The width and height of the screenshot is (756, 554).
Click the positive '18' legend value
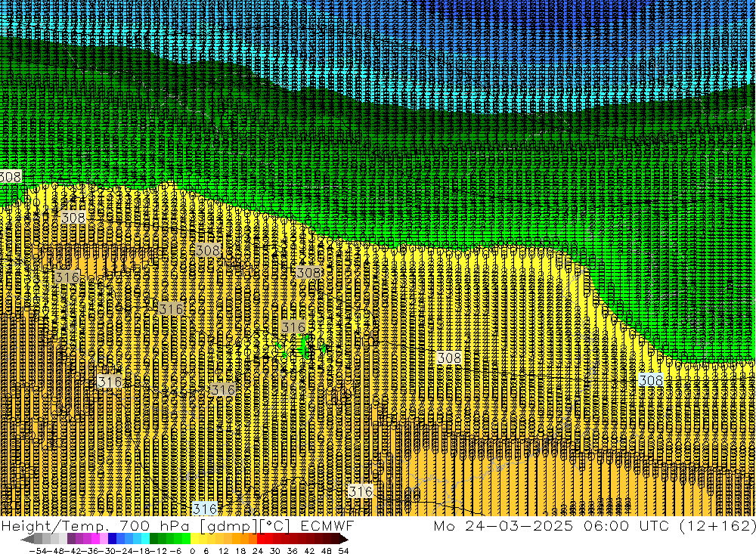[x=240, y=551]
